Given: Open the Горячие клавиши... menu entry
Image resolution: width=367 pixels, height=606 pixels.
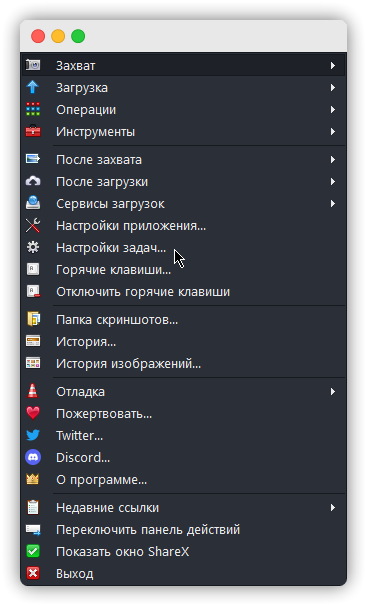Looking at the screenshot, I should tap(113, 269).
